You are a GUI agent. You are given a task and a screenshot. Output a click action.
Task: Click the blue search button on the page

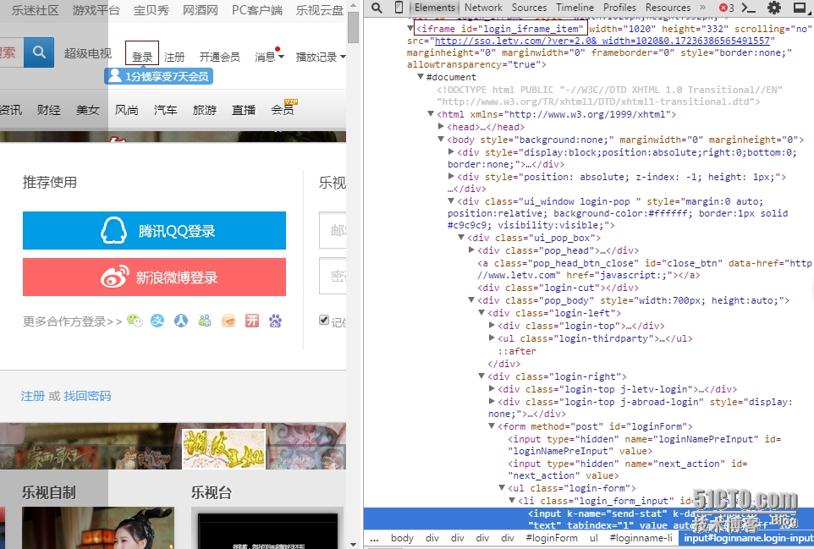tap(39, 52)
